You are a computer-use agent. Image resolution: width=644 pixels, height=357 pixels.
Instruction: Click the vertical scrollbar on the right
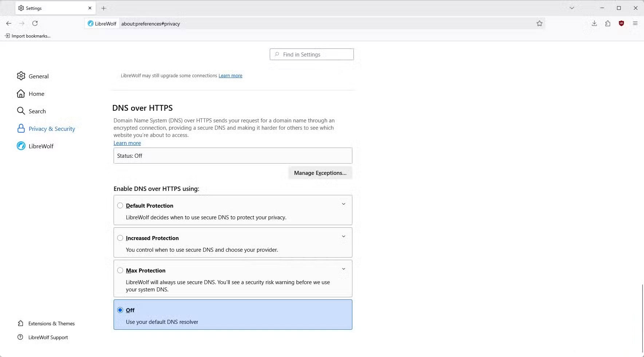pos(642,317)
